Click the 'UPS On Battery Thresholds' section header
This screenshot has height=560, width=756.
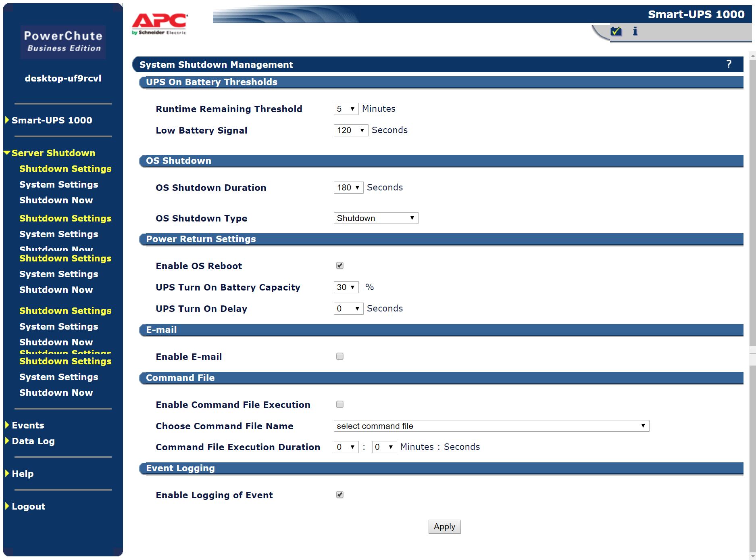click(x=212, y=82)
